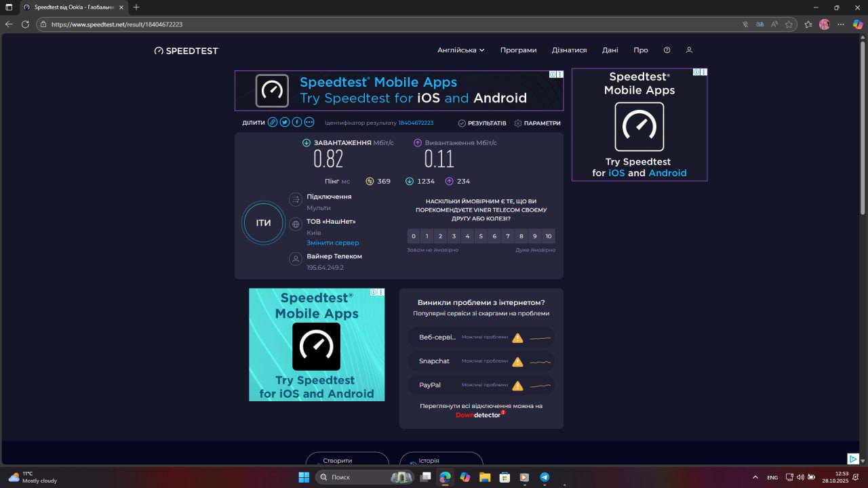Share result on Twitter
Screen dimensions: 868x488
(285, 123)
